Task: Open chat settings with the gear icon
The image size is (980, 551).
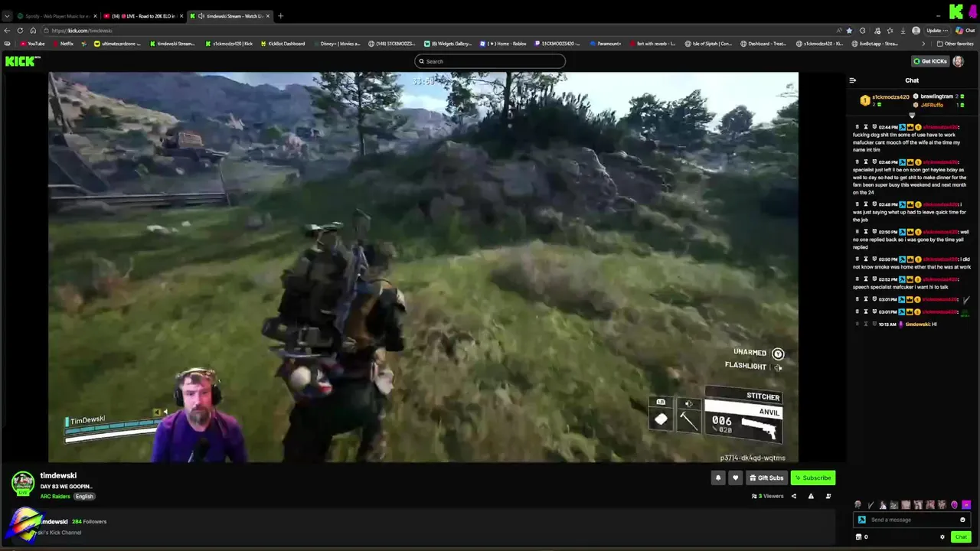Action: pyautogui.click(x=942, y=536)
